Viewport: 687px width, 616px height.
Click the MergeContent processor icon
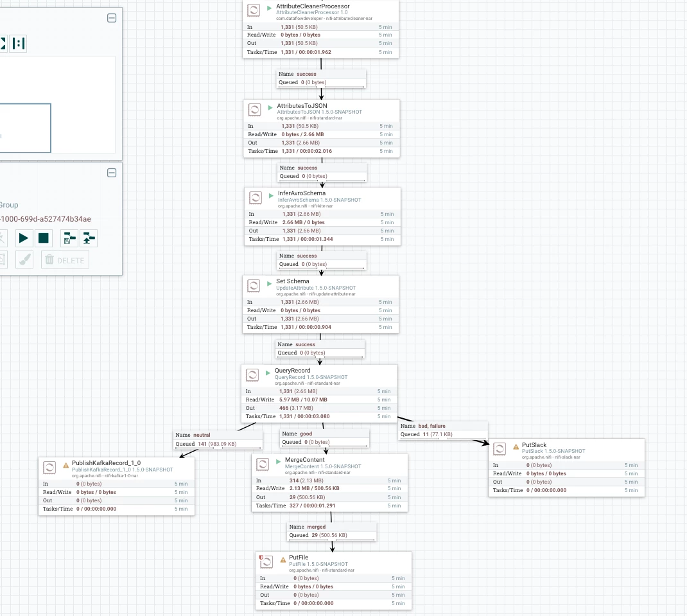coord(263,464)
